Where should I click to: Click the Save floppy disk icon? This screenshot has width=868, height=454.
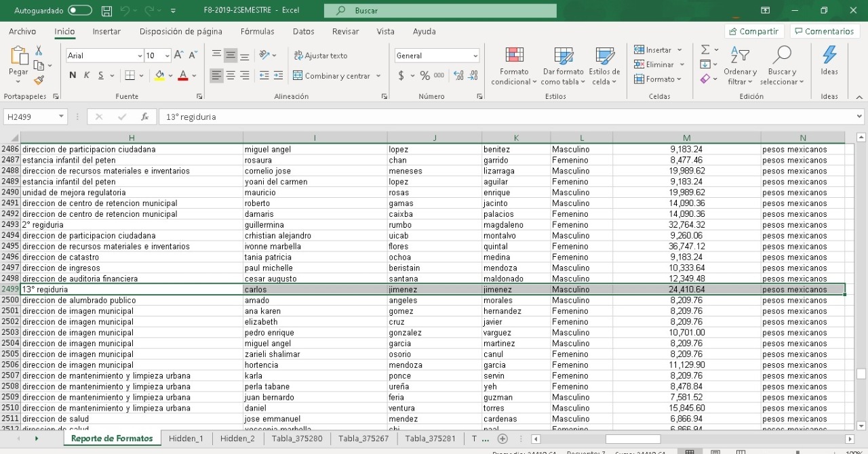[x=106, y=11]
